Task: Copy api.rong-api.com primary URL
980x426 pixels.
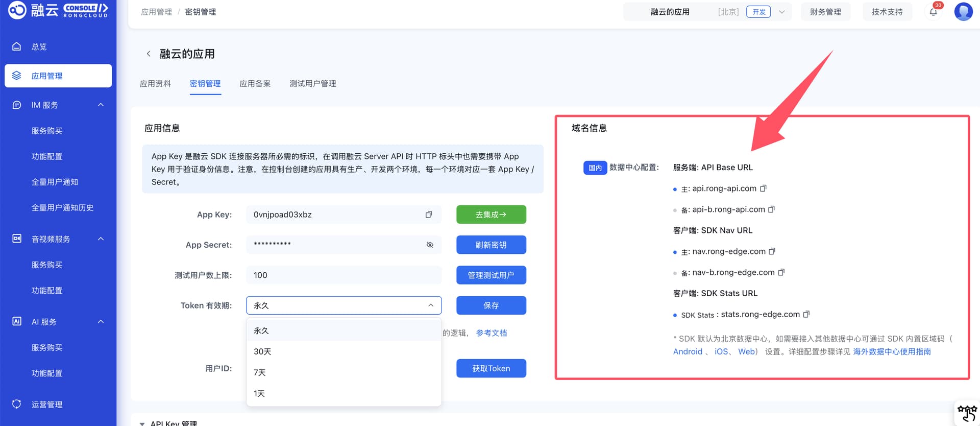Action: pyautogui.click(x=763, y=188)
